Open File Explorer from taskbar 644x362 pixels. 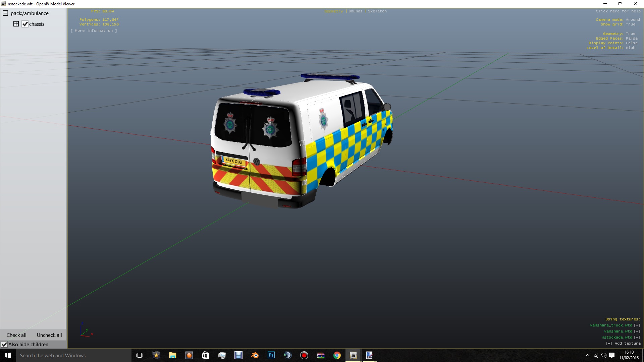pyautogui.click(x=172, y=355)
